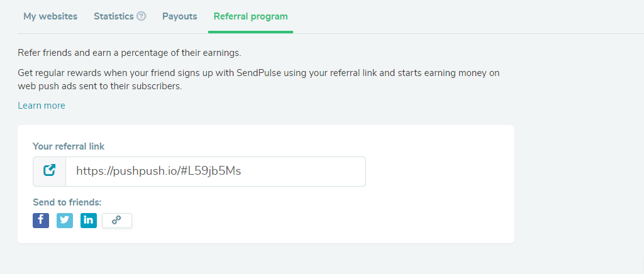Click the "Refer friends and earn" heading text
The image size is (644, 274).
point(130,53)
